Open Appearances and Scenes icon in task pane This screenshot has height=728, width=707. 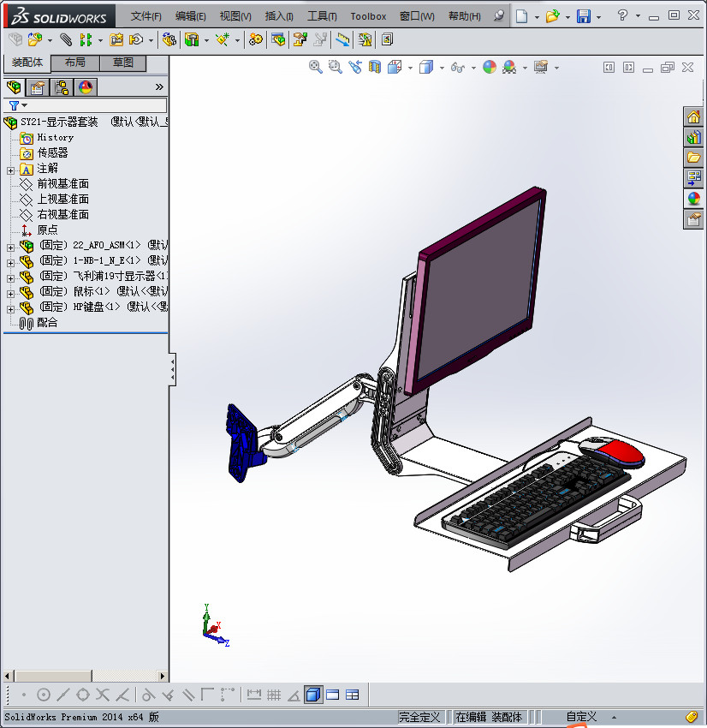point(693,199)
